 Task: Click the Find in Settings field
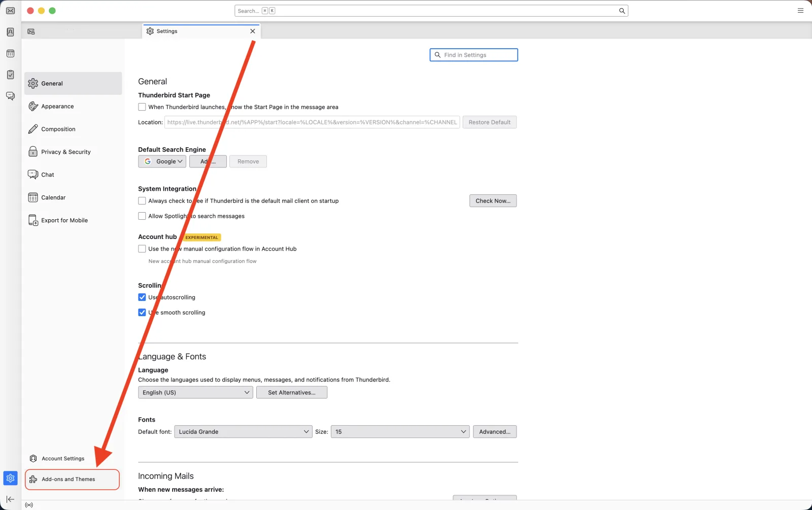point(473,55)
